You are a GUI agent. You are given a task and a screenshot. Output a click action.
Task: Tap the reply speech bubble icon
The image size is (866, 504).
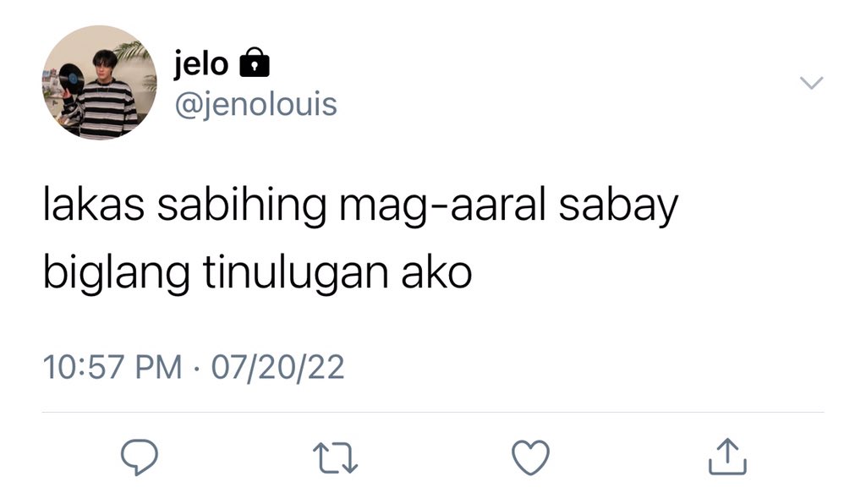click(x=140, y=457)
